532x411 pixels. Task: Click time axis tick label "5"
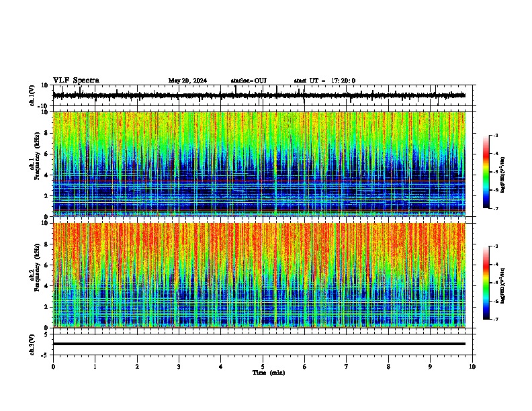pyautogui.click(x=263, y=367)
